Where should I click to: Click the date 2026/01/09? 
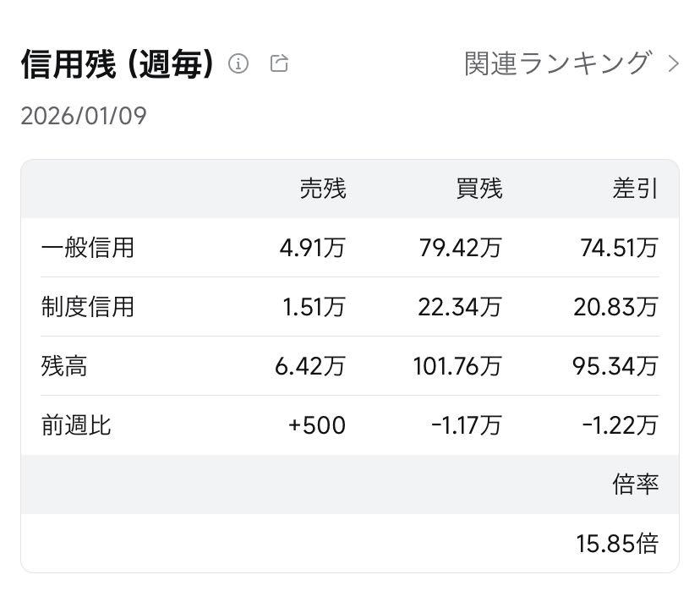[x=82, y=117]
